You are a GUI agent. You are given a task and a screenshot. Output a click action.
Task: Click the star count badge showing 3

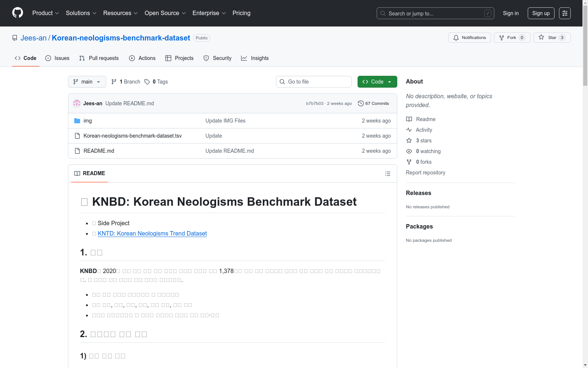click(x=562, y=38)
